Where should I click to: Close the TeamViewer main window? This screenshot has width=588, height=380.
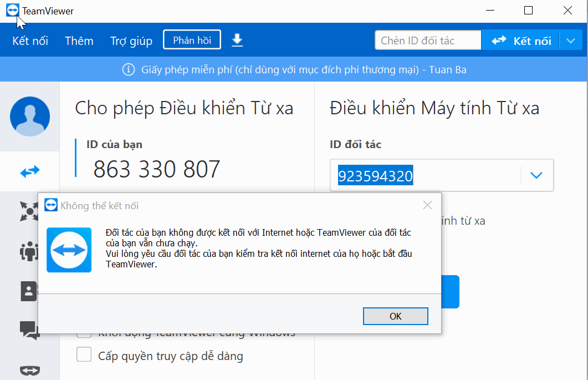pos(567,11)
